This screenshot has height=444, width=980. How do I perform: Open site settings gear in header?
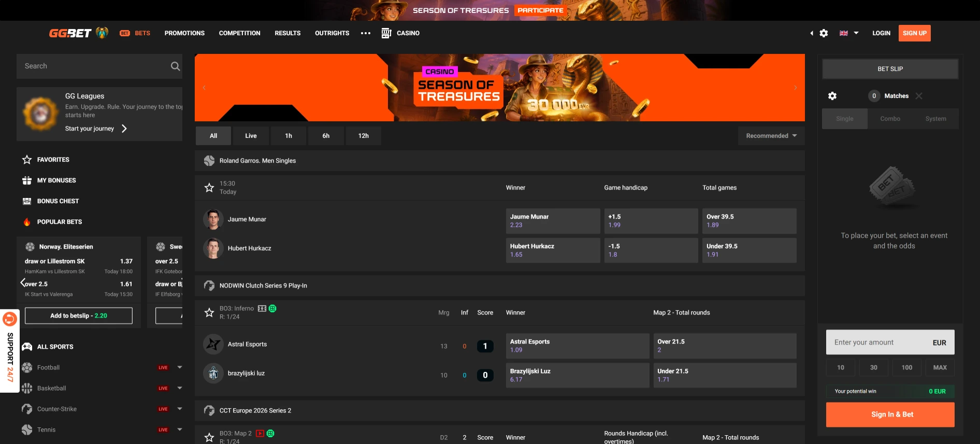click(x=824, y=33)
